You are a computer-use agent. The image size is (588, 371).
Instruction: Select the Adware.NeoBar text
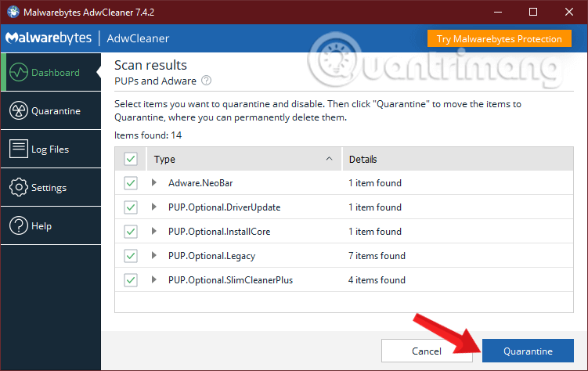point(200,183)
